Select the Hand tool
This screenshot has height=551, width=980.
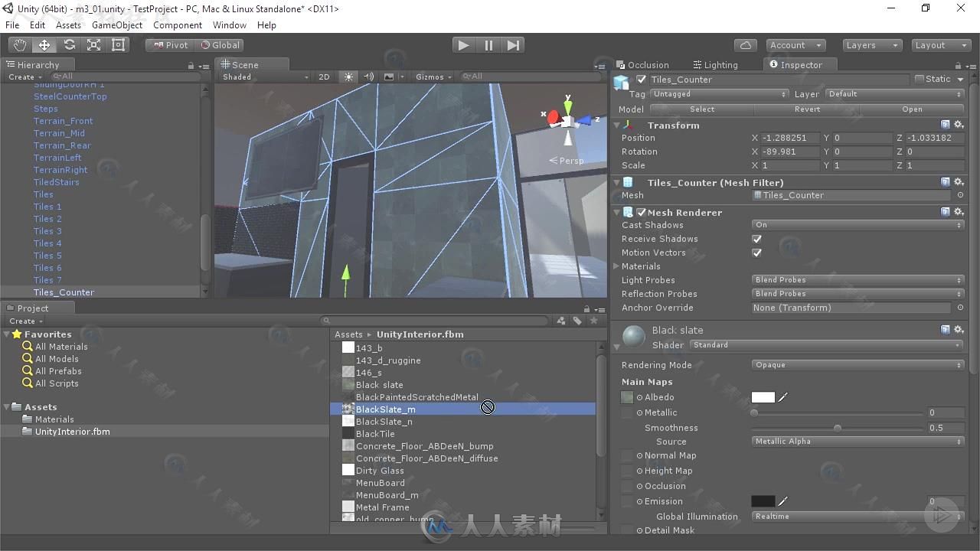tap(20, 45)
